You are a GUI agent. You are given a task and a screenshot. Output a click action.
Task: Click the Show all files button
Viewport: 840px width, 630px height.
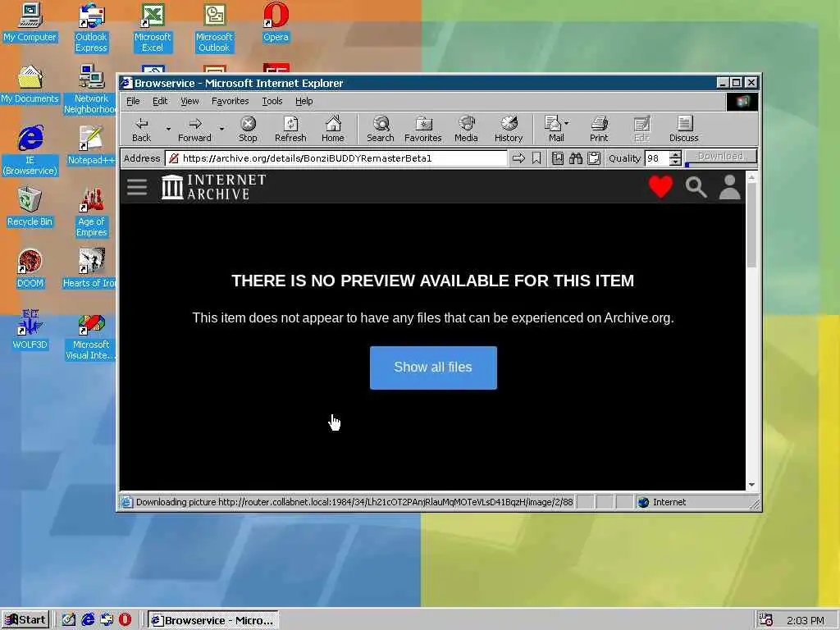[433, 367]
